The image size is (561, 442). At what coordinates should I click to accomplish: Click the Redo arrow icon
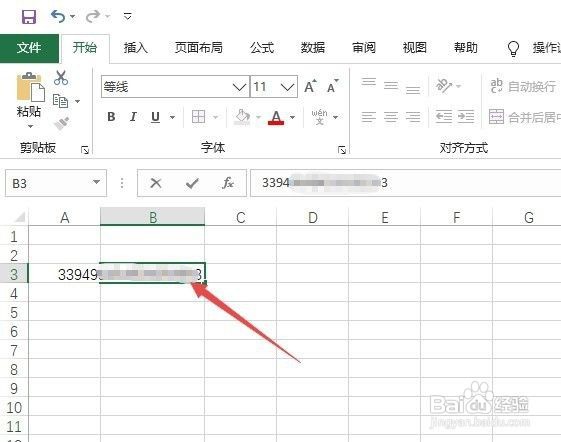(x=93, y=16)
